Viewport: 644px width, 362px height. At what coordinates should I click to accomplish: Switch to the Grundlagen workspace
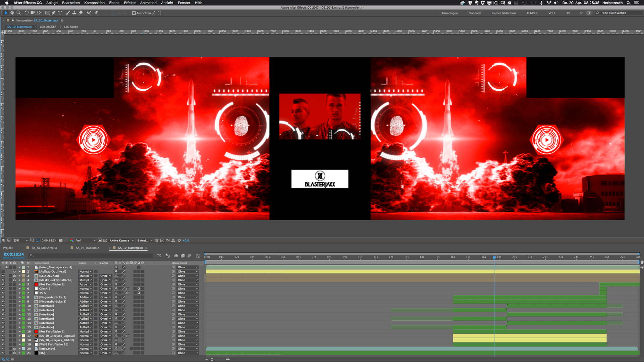pyautogui.click(x=450, y=13)
